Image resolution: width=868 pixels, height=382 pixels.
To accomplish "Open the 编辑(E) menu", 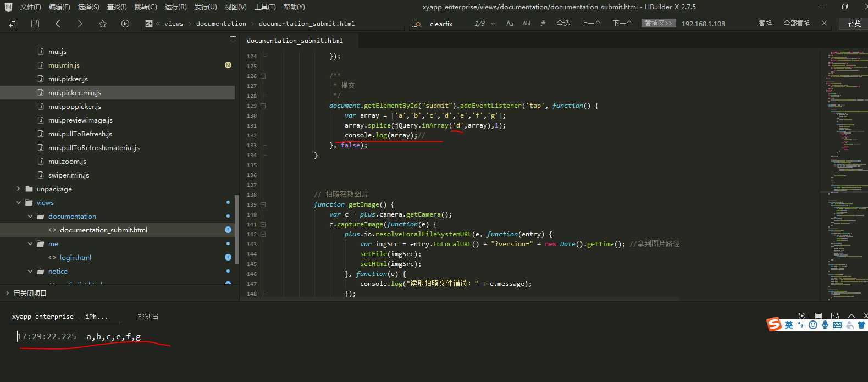I will pos(59,7).
